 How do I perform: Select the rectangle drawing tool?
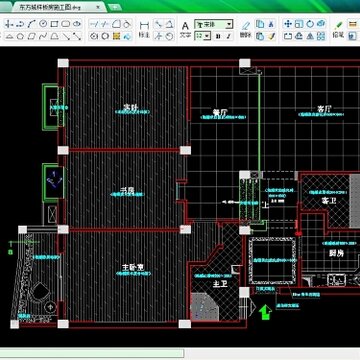point(54,24)
